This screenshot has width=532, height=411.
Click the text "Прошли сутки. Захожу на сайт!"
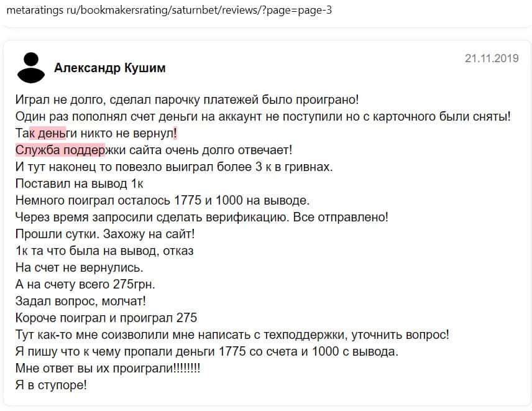(104, 234)
